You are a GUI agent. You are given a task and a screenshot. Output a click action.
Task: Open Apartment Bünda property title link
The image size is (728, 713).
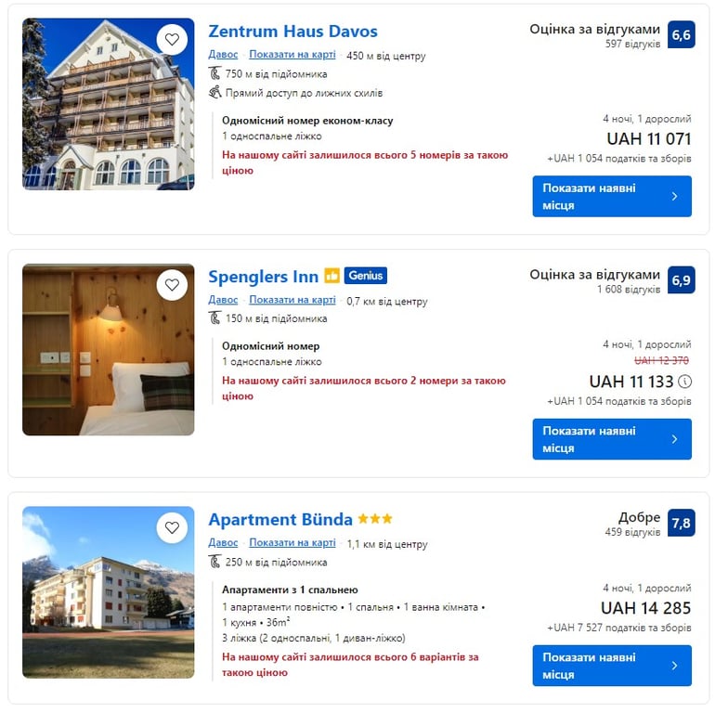pos(280,519)
